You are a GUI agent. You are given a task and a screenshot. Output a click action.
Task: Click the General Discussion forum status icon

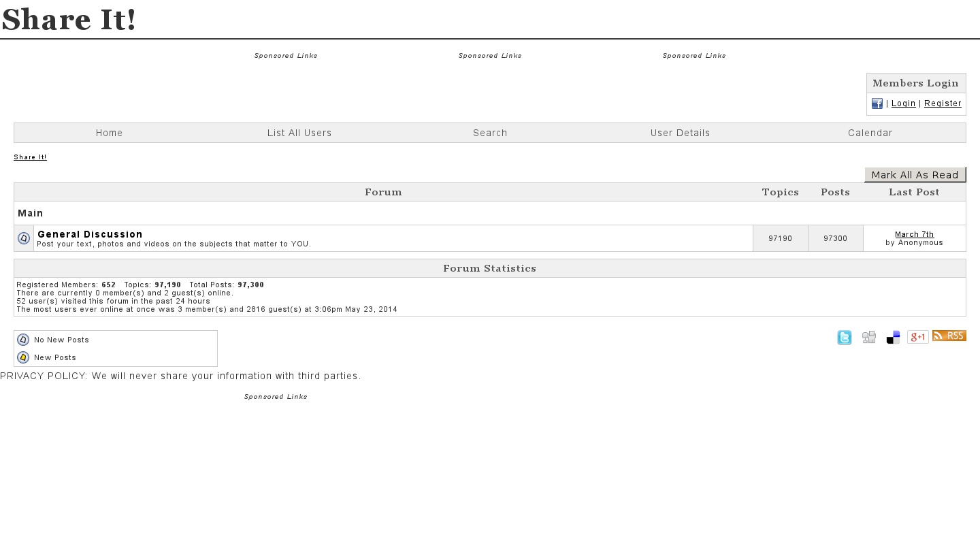(24, 238)
